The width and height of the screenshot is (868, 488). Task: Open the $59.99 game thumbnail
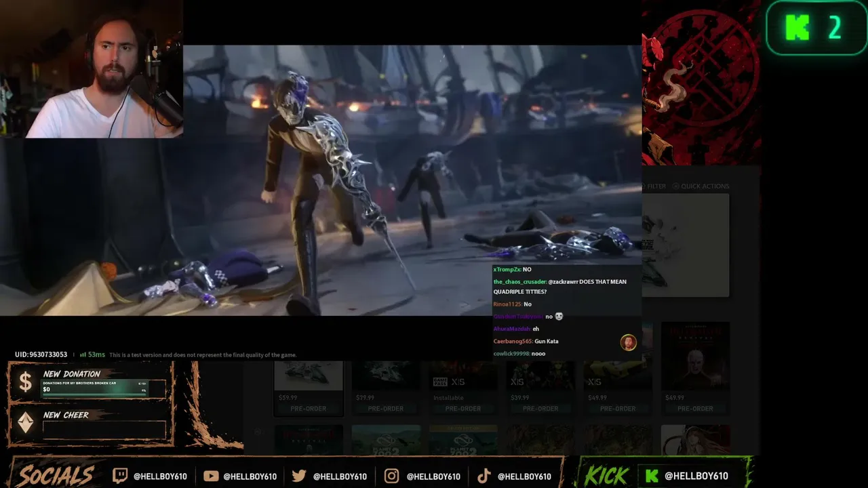pyautogui.click(x=309, y=375)
